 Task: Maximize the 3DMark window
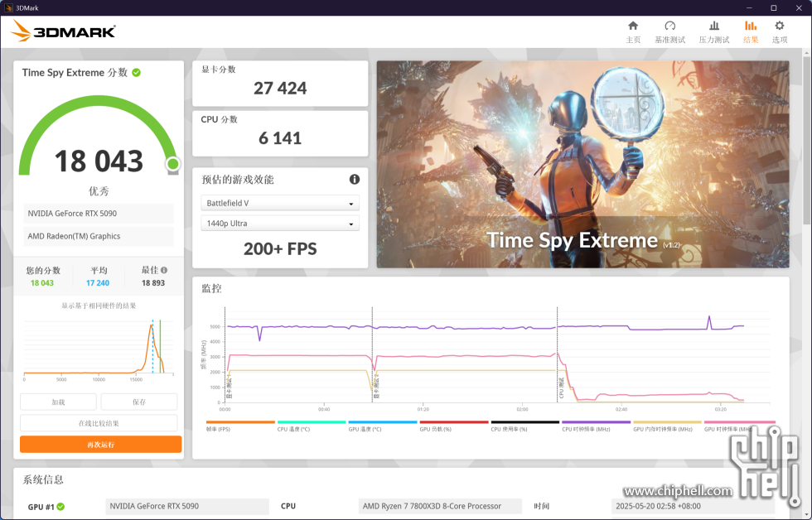pyautogui.click(x=774, y=7)
